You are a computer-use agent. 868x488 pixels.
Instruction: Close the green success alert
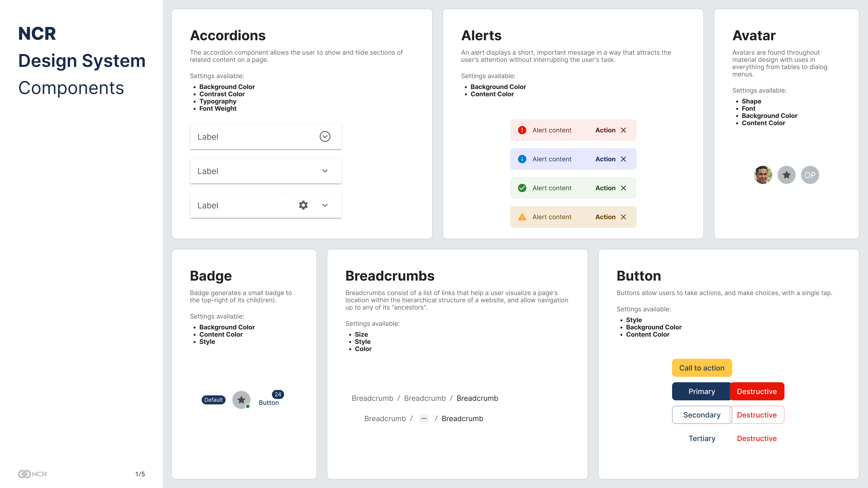[x=623, y=188]
